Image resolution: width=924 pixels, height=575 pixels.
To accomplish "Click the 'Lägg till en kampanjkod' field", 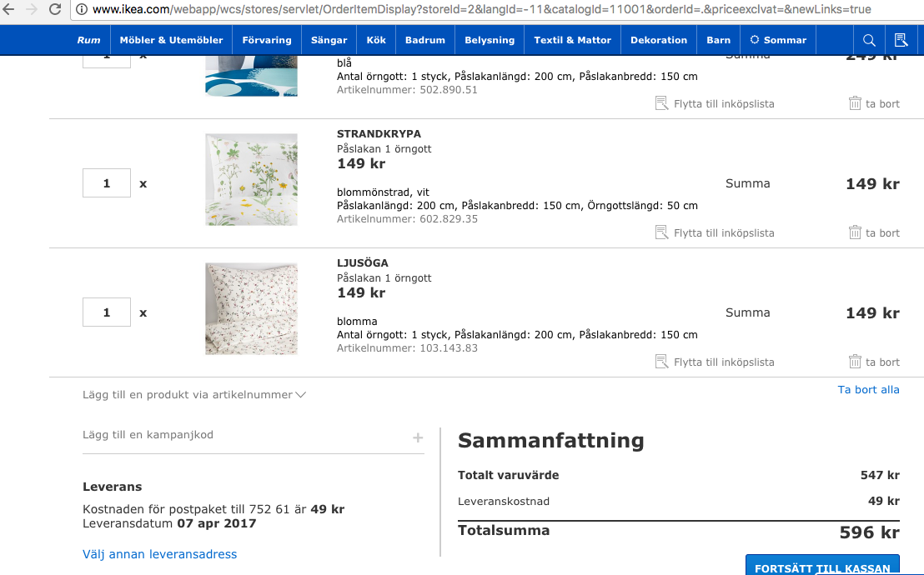I will pos(254,436).
